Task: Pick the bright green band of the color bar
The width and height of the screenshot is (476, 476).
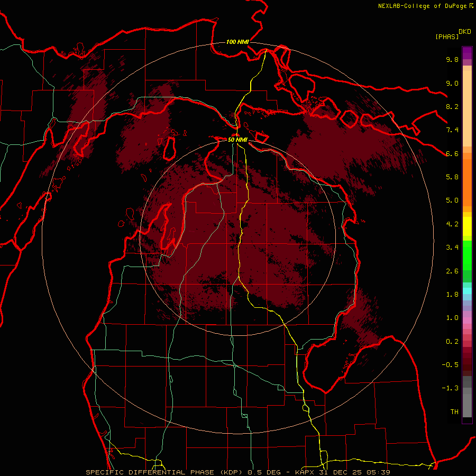Action: (x=467, y=255)
